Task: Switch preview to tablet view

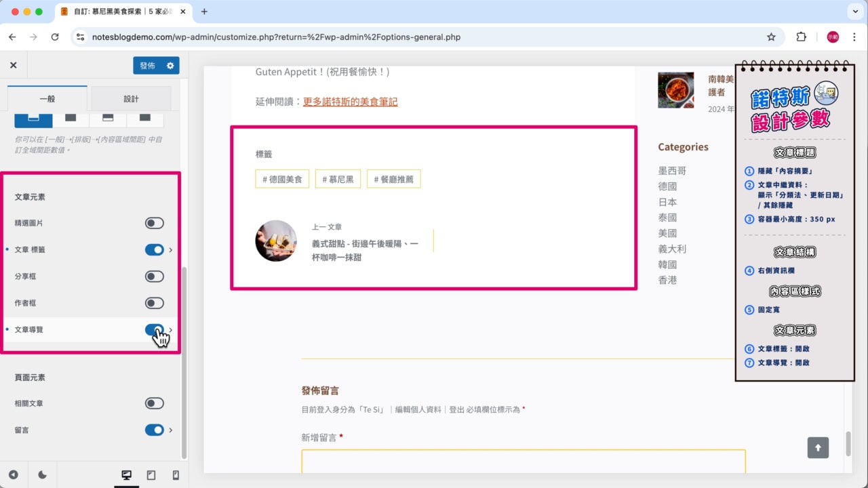Action: click(x=151, y=475)
